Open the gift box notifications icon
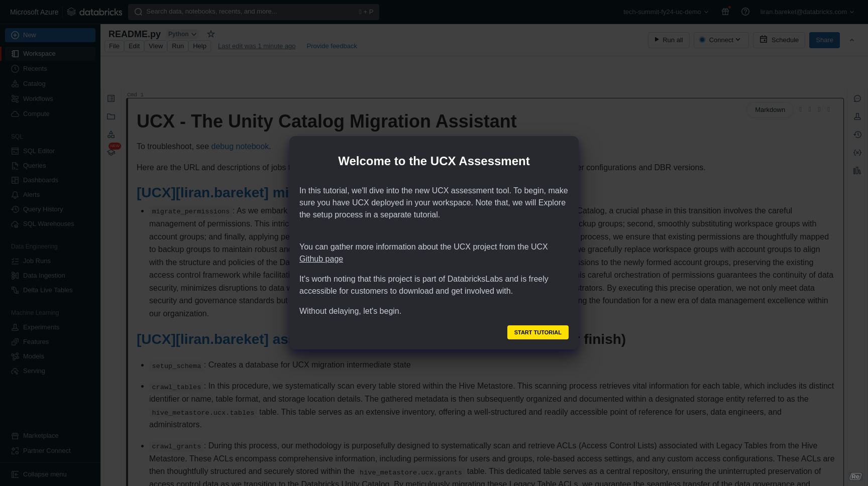The height and width of the screenshot is (486, 868). coord(725,12)
